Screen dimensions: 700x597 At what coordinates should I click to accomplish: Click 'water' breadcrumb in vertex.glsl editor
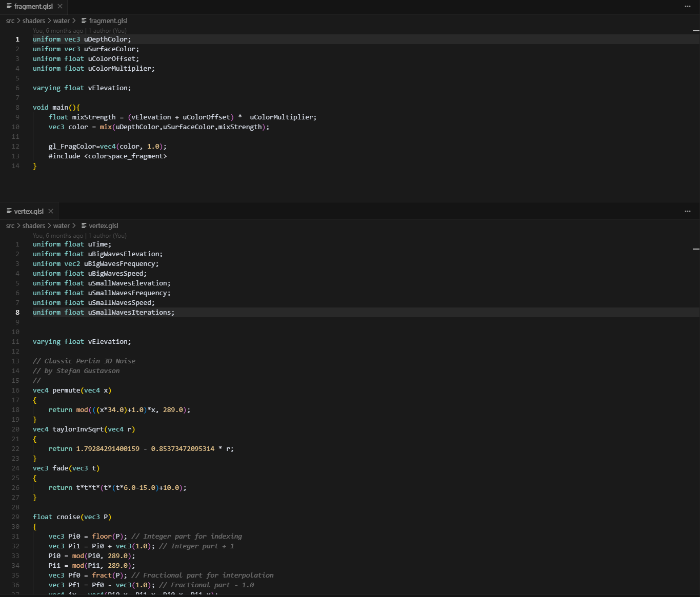[x=61, y=226]
